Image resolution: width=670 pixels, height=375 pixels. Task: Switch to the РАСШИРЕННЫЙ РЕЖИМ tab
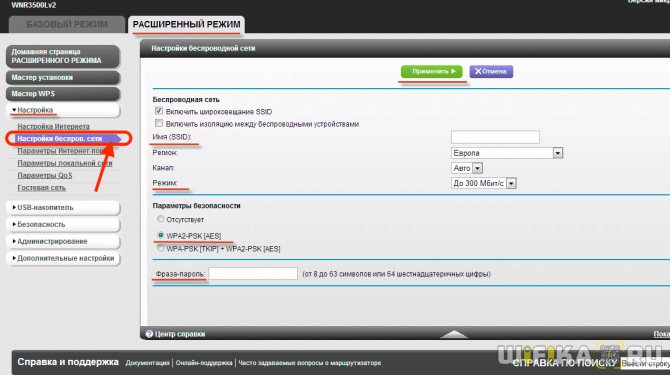pos(186,24)
